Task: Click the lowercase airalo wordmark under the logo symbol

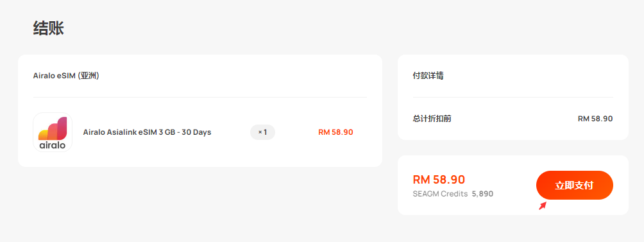Action: (x=53, y=144)
